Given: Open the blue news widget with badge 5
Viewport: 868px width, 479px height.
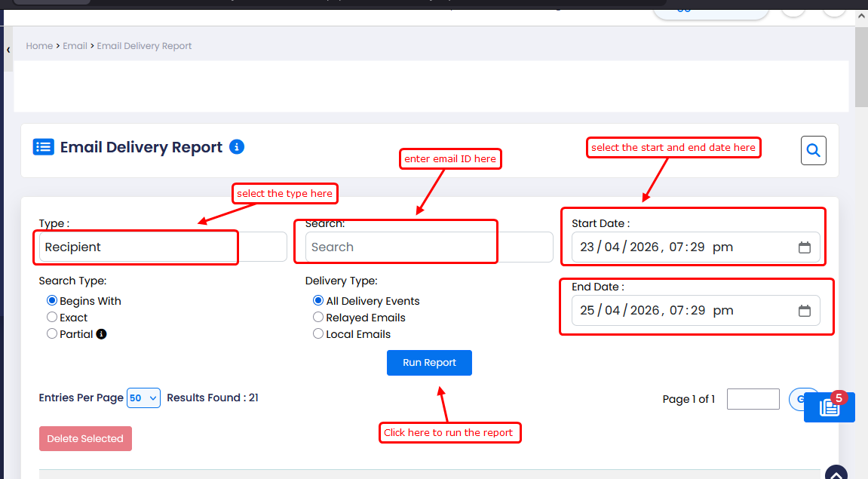Looking at the screenshot, I should 829,407.
